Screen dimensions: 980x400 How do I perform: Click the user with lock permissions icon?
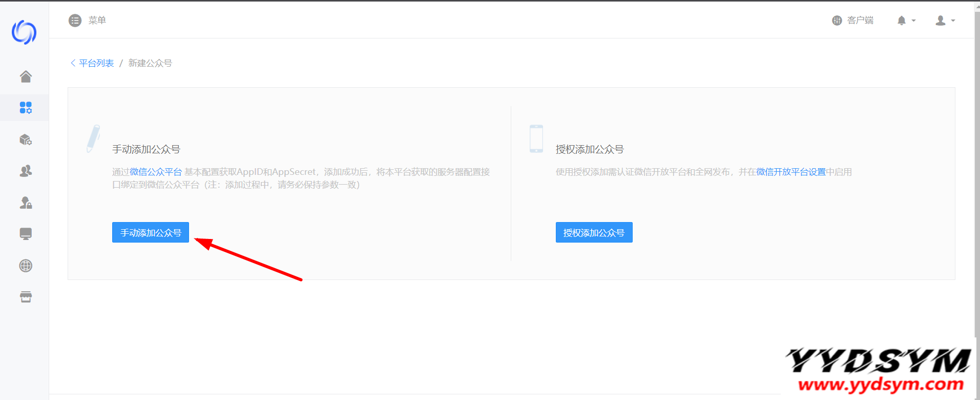26,203
